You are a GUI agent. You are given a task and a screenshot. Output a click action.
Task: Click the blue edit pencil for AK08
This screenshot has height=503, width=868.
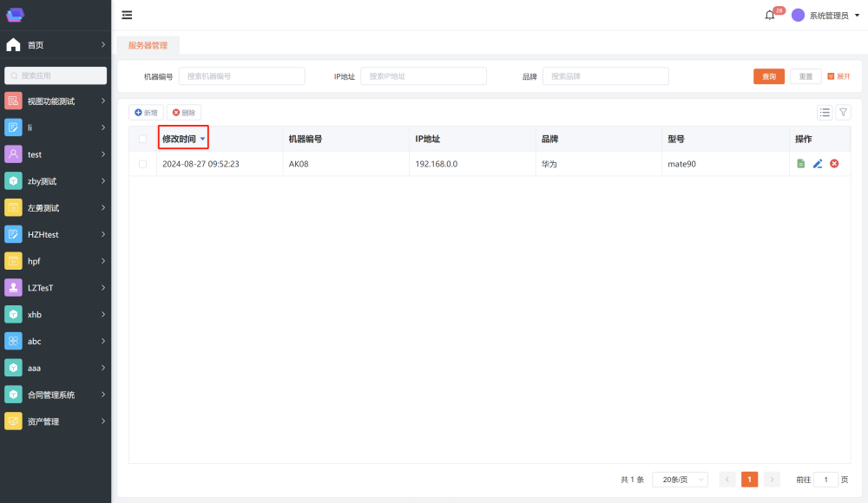818,164
